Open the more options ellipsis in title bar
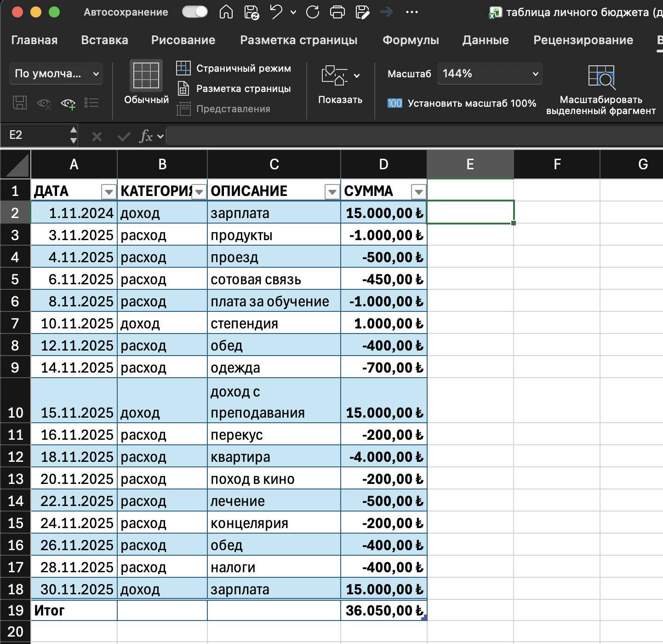 click(x=412, y=12)
